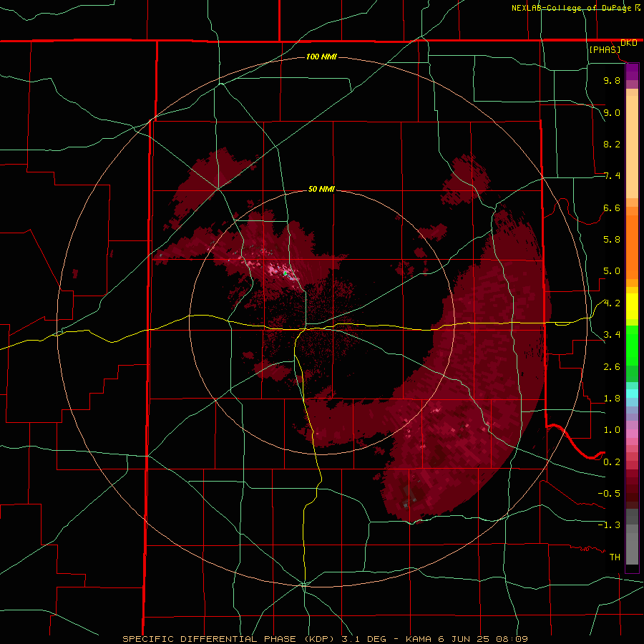Click the DKD label above the scale
The height and width of the screenshot is (644, 644).
coord(628,43)
